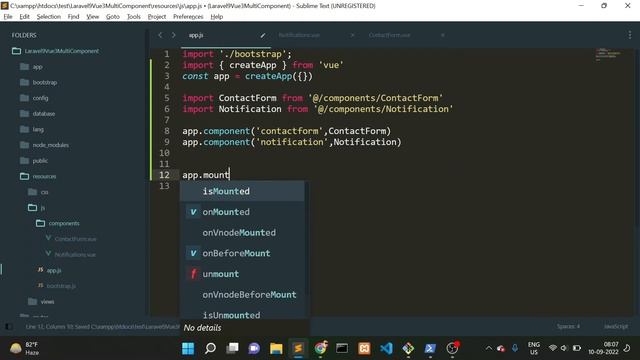This screenshot has width=640, height=360.
Task: Choose isMounted autocomplete suggestion
Action: 242,191
